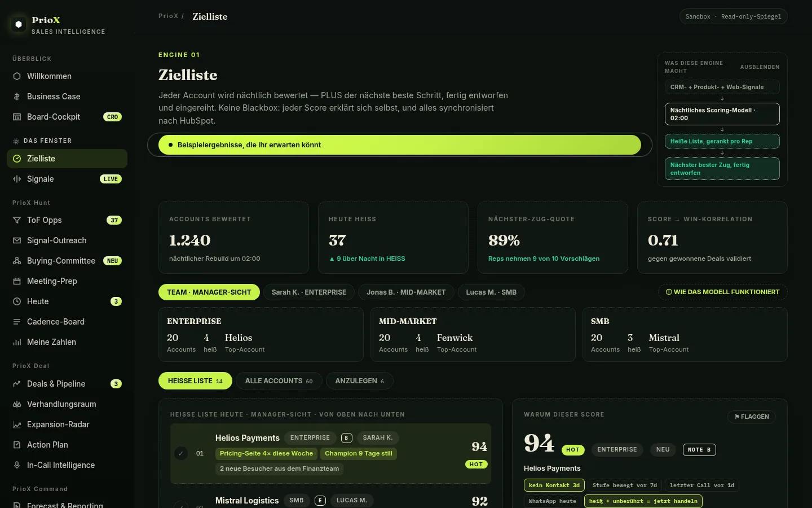Click the ToF Opps funnel icon
Image resolution: width=812 pixels, height=508 pixels.
(x=17, y=220)
